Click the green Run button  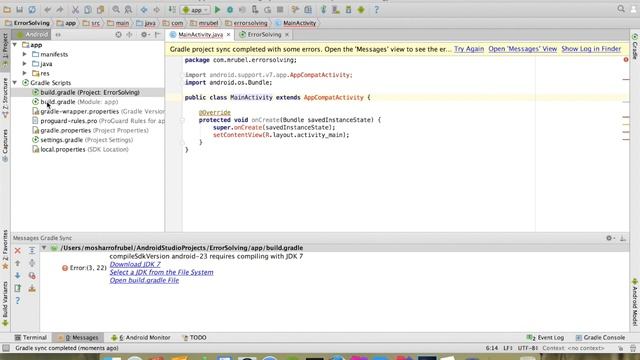tap(217, 9)
